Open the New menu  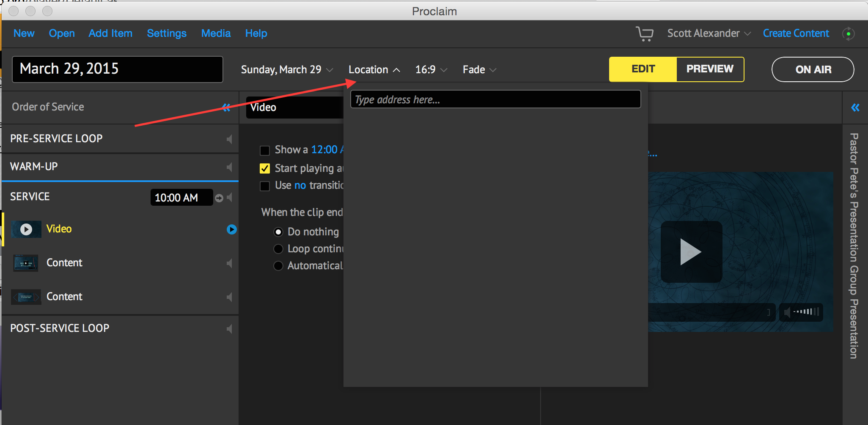click(24, 33)
